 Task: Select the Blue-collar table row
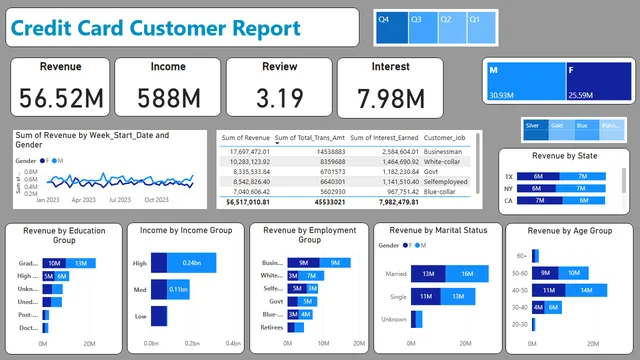[345, 191]
